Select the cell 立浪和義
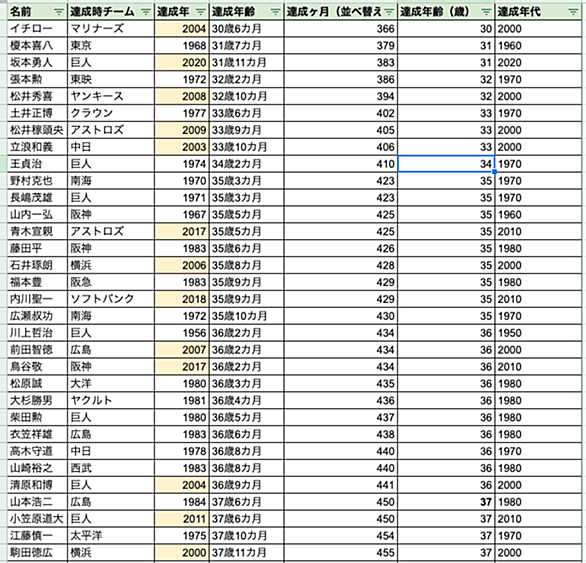Screen dimensions: 586x563 coord(37,147)
